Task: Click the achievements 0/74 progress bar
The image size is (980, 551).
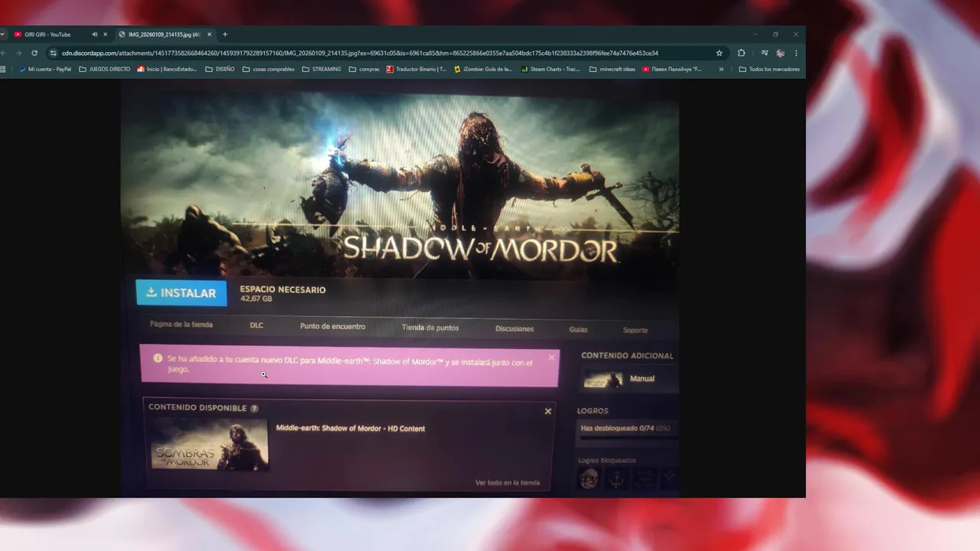Action: point(628,439)
